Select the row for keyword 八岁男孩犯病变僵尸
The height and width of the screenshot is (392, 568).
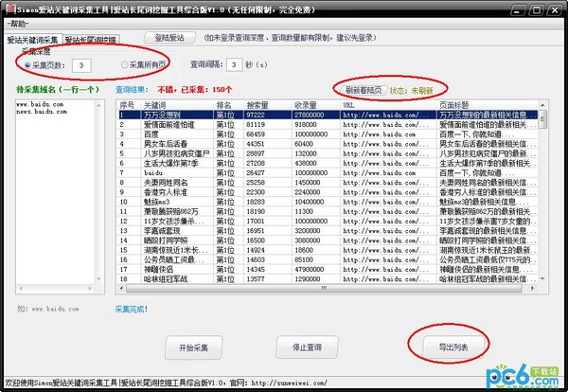[328, 153]
